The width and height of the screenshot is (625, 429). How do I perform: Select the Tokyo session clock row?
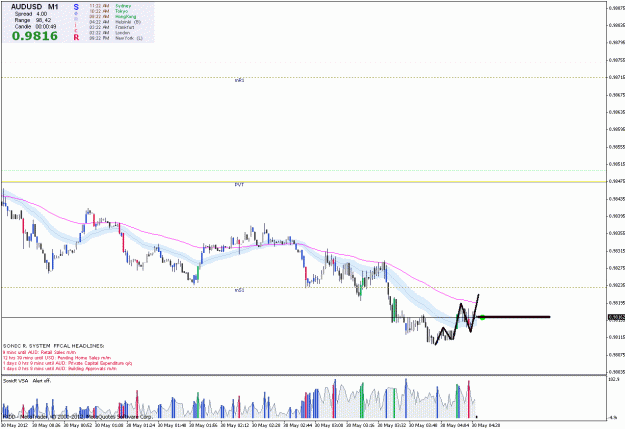tap(108, 11)
